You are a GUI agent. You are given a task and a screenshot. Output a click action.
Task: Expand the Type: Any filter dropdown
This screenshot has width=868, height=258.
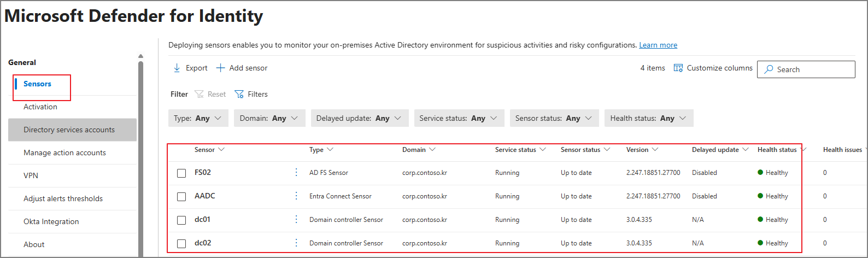tap(198, 118)
